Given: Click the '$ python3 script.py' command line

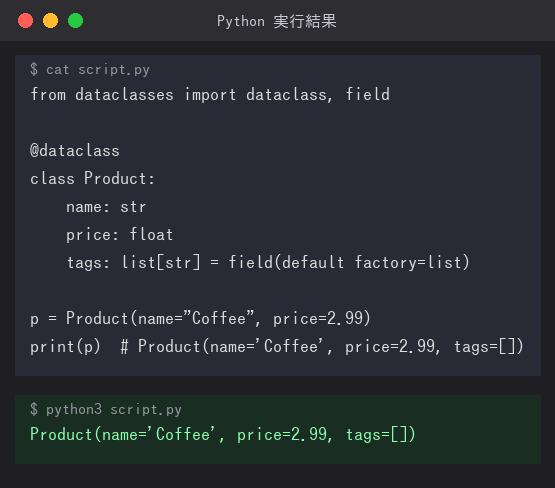Looking at the screenshot, I should point(106,409).
